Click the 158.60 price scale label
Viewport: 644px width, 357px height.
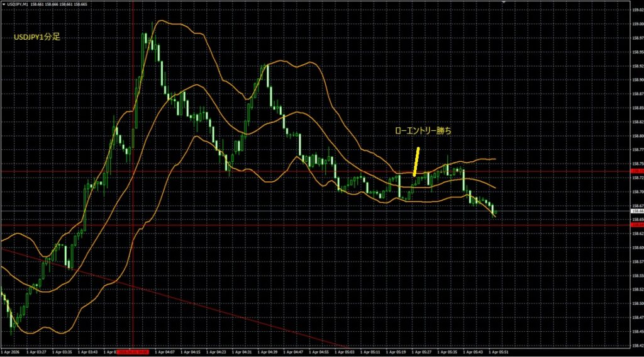coord(638,247)
